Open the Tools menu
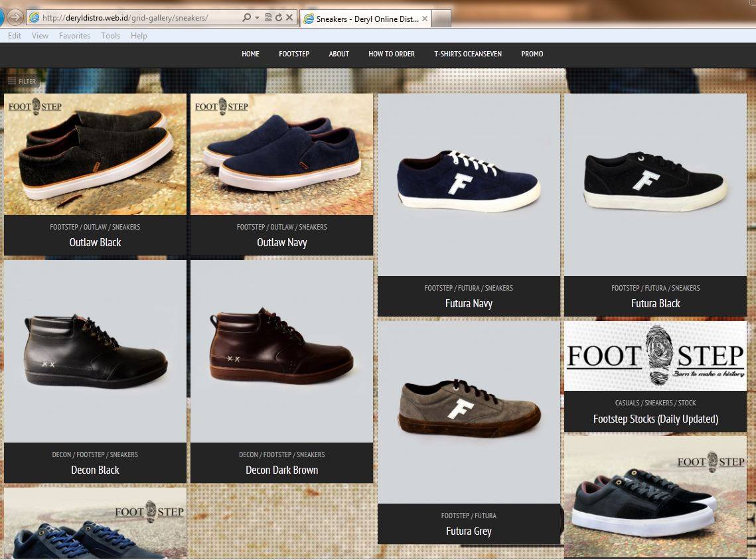756x560 pixels. click(x=110, y=36)
